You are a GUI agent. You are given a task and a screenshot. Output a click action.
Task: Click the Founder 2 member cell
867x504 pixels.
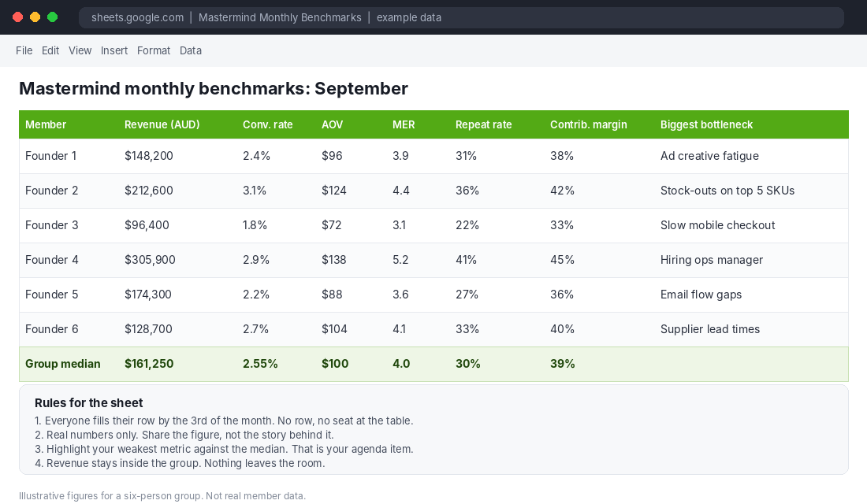click(x=52, y=191)
